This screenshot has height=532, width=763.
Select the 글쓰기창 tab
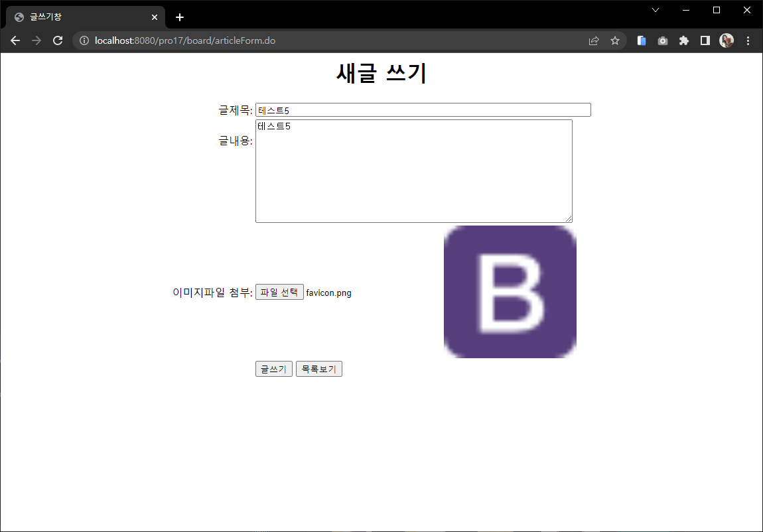(86, 17)
